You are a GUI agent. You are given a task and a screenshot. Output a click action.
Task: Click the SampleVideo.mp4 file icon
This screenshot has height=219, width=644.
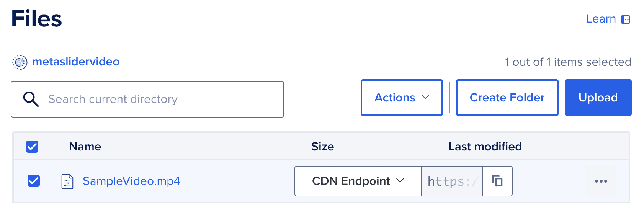[x=67, y=181]
